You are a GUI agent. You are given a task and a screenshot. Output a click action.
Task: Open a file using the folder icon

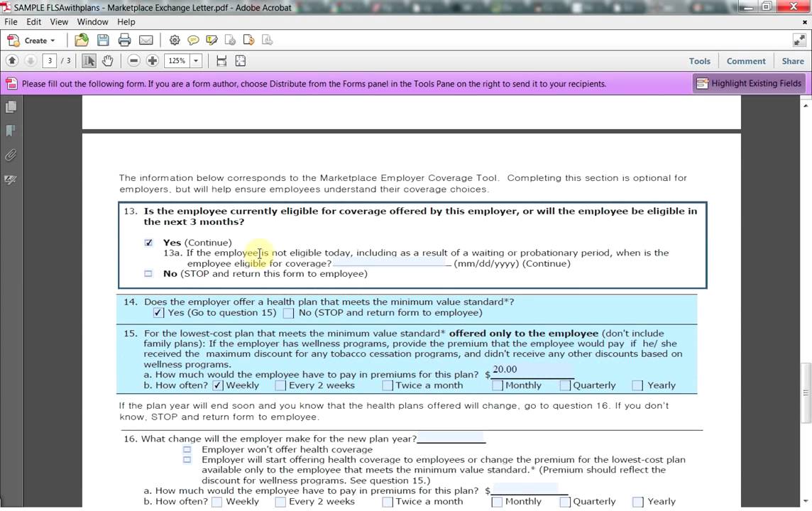(x=82, y=40)
